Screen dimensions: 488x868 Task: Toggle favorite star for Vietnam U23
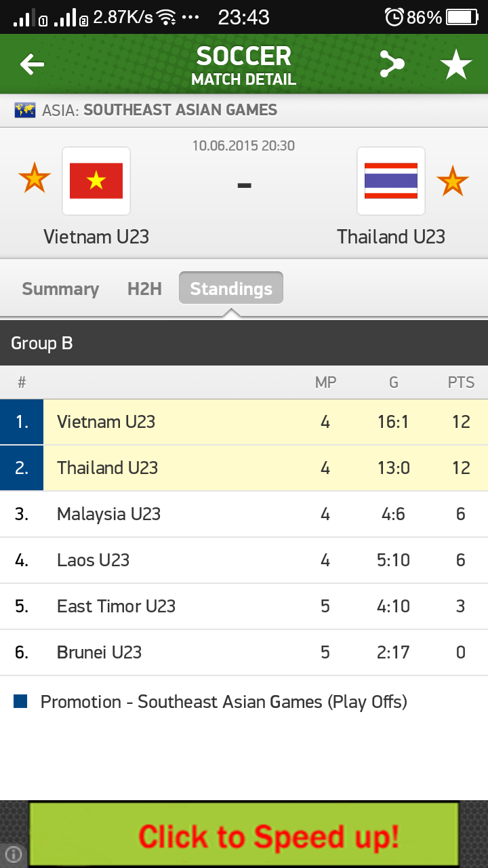tap(35, 179)
